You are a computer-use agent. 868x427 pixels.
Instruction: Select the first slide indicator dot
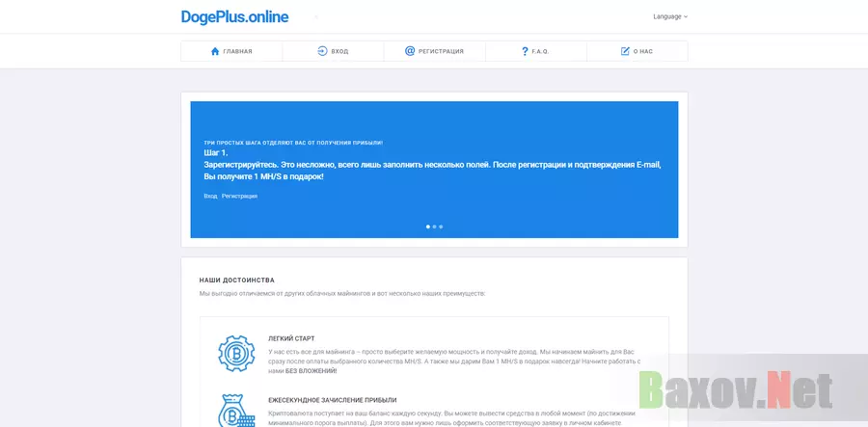pos(428,227)
